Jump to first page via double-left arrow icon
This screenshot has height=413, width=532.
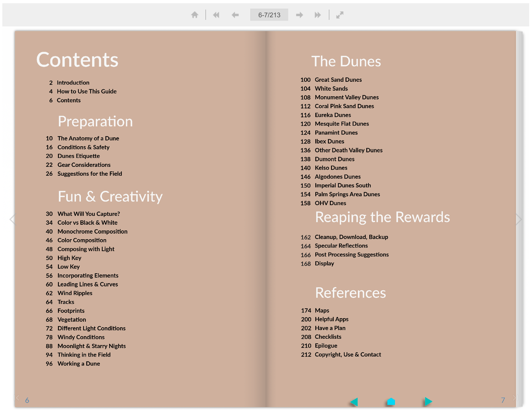pos(216,15)
